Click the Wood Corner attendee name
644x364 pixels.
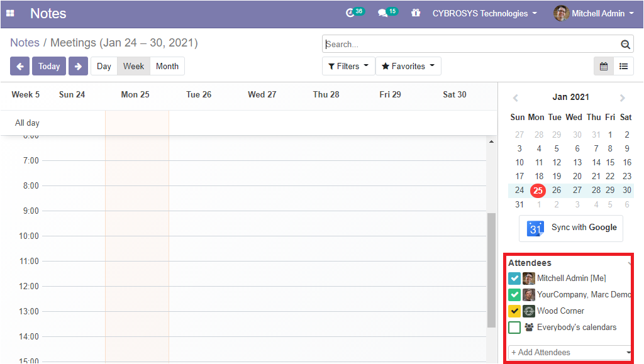click(x=560, y=311)
